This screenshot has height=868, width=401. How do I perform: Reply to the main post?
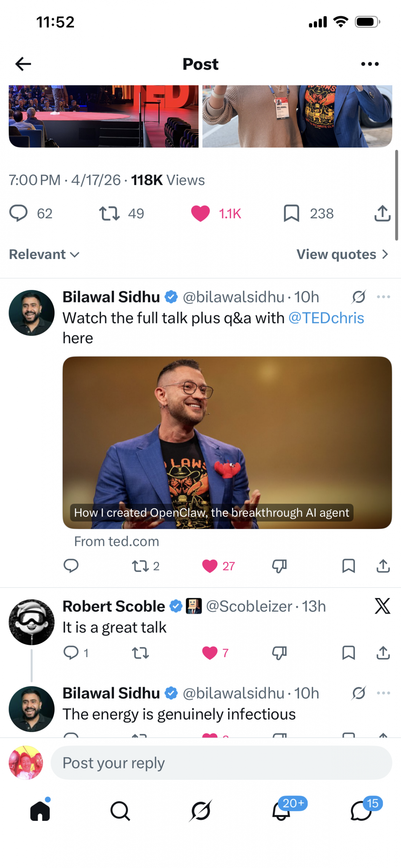18,213
